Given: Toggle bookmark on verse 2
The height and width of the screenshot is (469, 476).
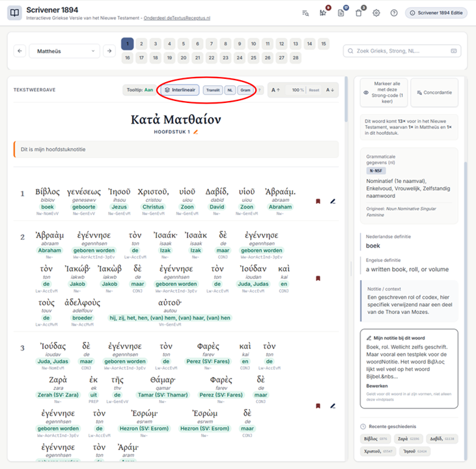Looking at the screenshot, I should [x=318, y=278].
